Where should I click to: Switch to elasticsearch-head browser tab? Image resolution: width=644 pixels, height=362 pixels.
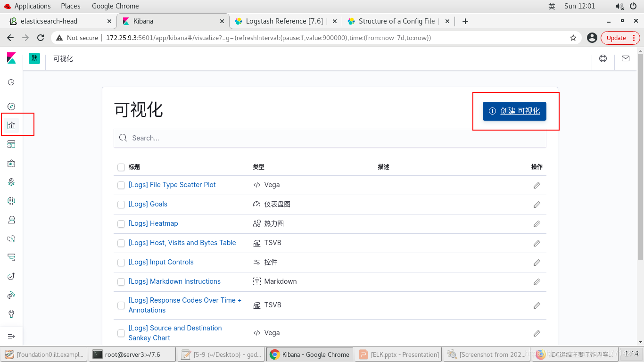pos(60,21)
